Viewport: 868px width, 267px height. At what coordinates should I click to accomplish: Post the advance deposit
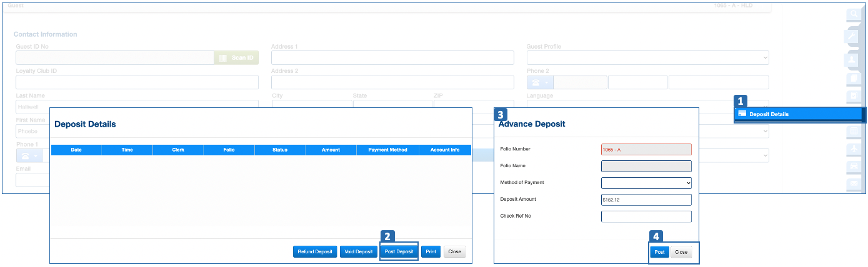659,253
